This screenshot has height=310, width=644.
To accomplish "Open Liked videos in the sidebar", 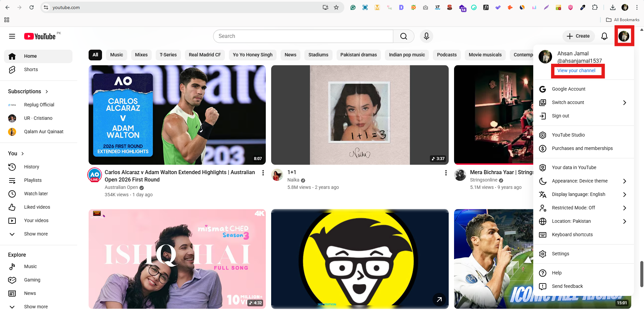I will click(37, 207).
